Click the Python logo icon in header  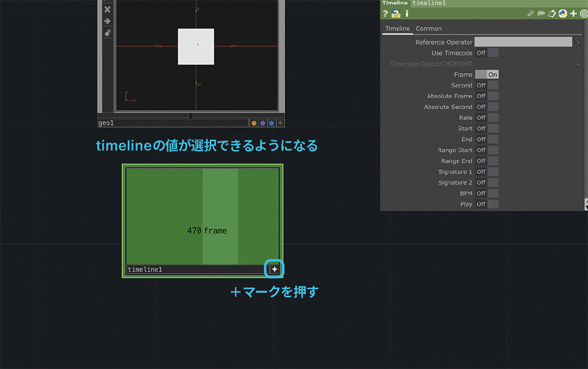click(x=563, y=14)
